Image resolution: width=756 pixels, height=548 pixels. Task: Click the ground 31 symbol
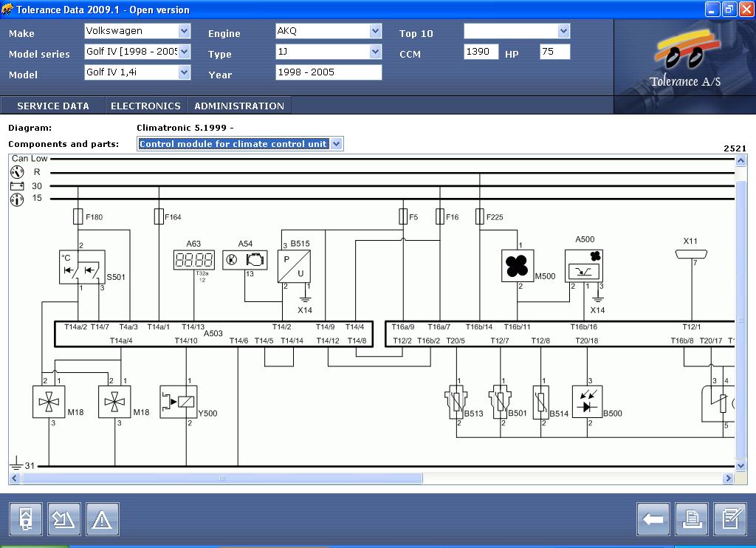(x=16, y=463)
